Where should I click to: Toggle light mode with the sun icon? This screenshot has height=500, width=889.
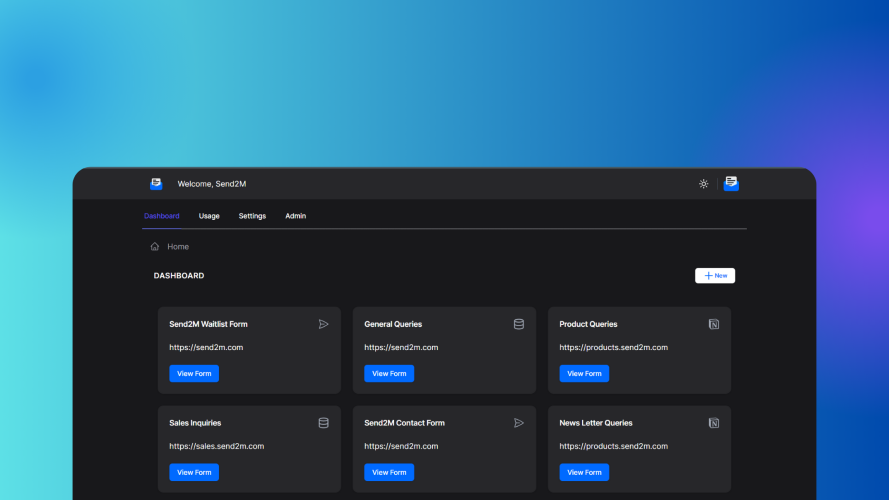tap(704, 184)
